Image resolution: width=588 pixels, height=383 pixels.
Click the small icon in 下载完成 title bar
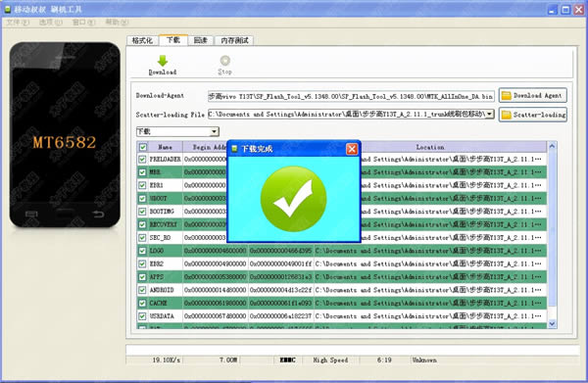[235, 149]
